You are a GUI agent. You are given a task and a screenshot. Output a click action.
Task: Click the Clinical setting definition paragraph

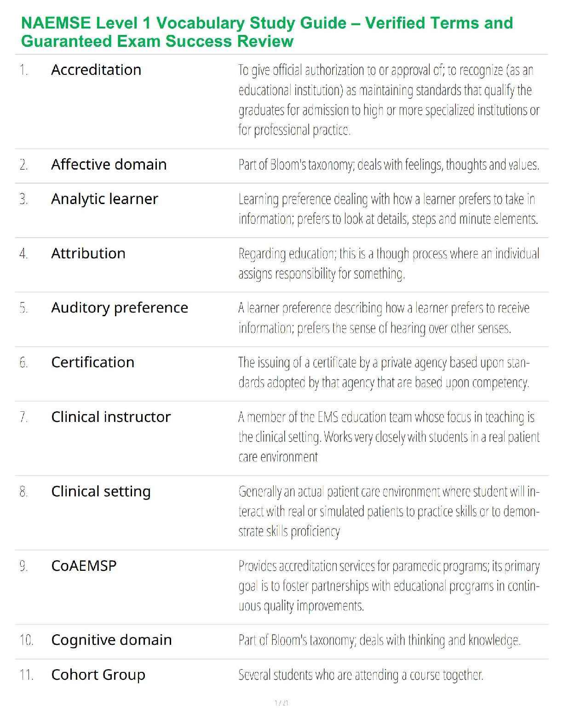(389, 512)
